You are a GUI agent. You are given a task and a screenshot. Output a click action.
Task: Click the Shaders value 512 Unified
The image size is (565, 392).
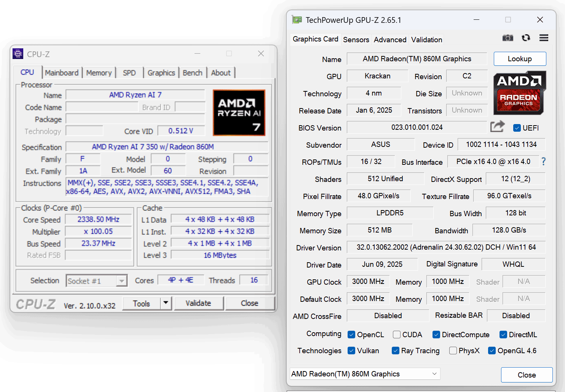click(385, 178)
